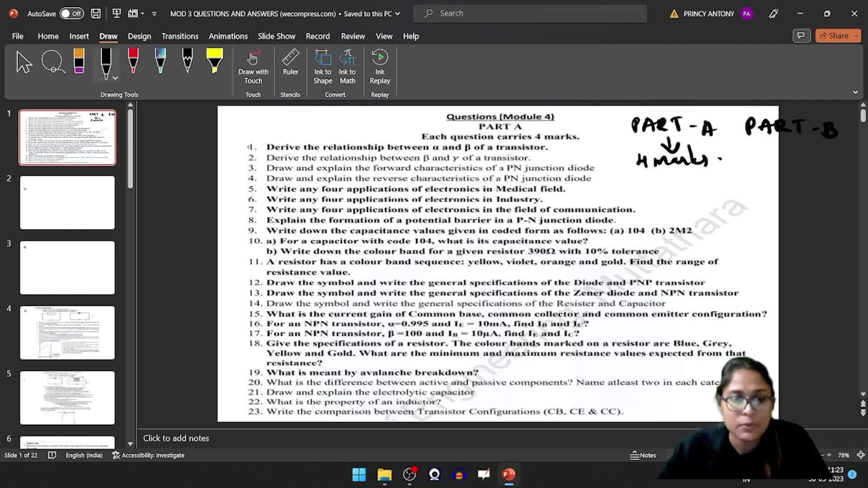This screenshot has height=488, width=868.
Task: Switch to the Slide Show tab
Action: [276, 36]
